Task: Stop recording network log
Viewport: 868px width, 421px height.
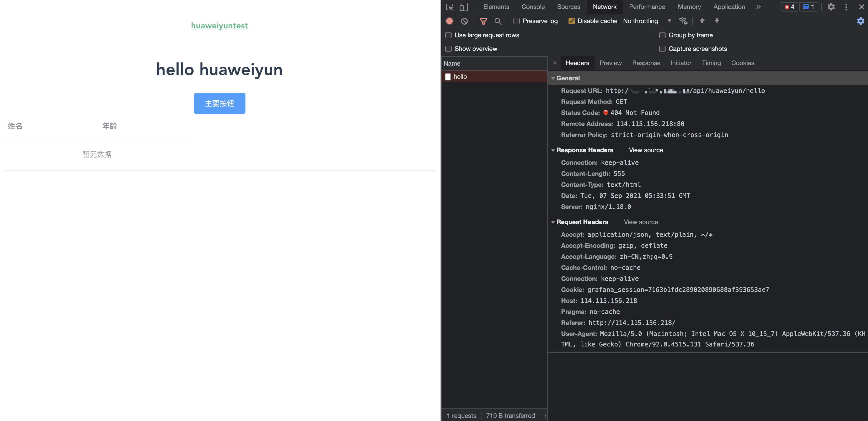Action: [x=449, y=21]
